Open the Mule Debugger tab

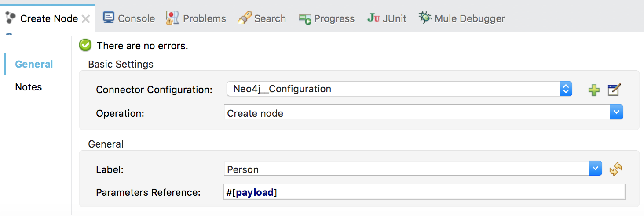pyautogui.click(x=462, y=18)
